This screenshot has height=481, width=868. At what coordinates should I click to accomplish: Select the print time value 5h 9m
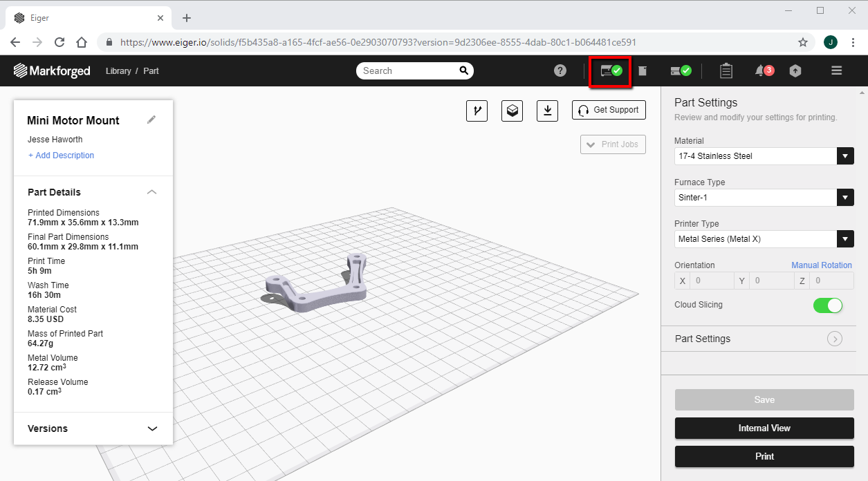[x=39, y=271]
